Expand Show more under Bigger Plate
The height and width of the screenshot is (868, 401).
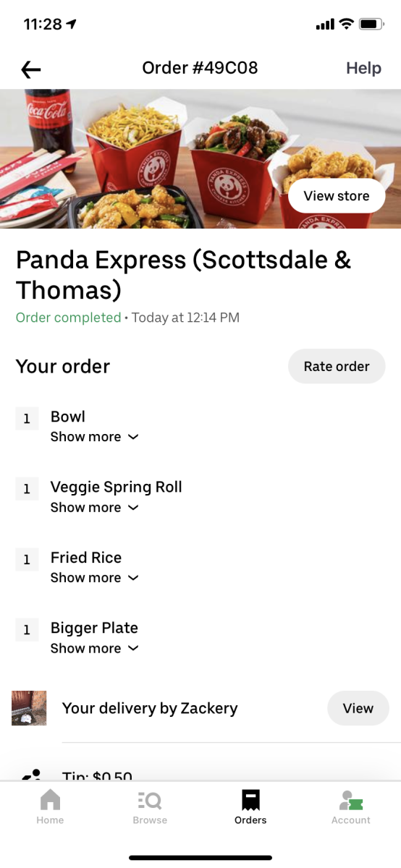coord(94,649)
